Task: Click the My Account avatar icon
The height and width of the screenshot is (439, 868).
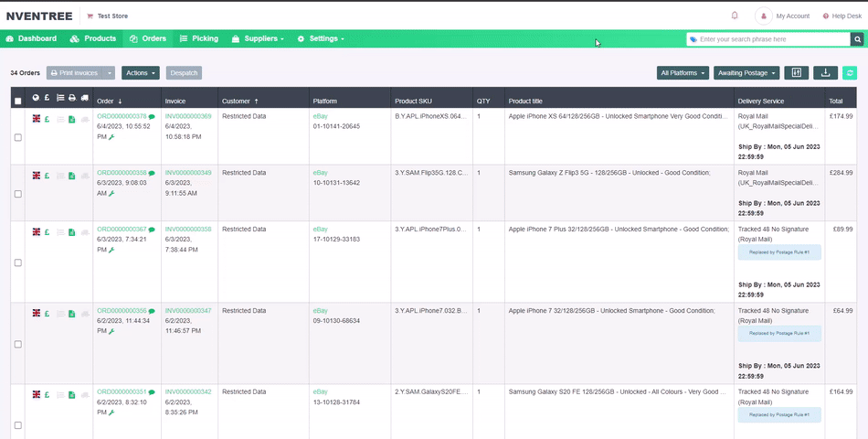Action: click(x=763, y=16)
